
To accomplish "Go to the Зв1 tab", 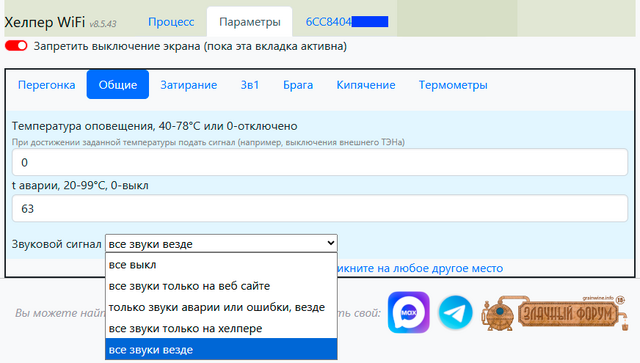I will pyautogui.click(x=250, y=85).
